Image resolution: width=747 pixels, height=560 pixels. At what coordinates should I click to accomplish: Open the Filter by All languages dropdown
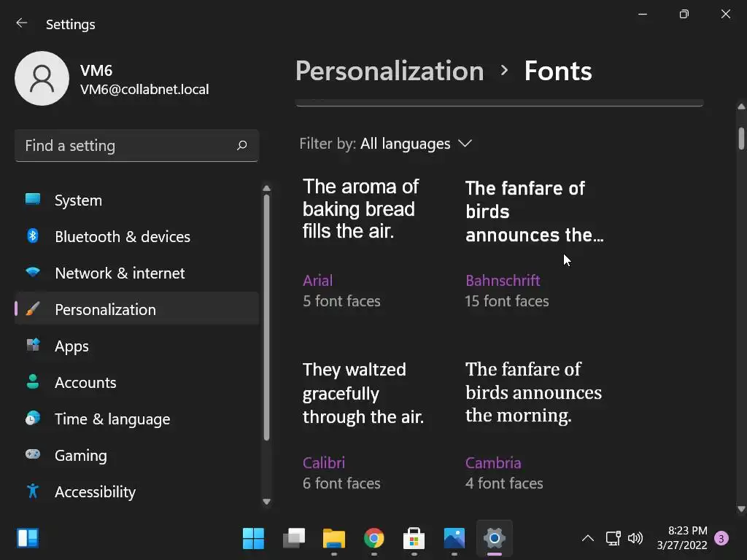point(386,144)
